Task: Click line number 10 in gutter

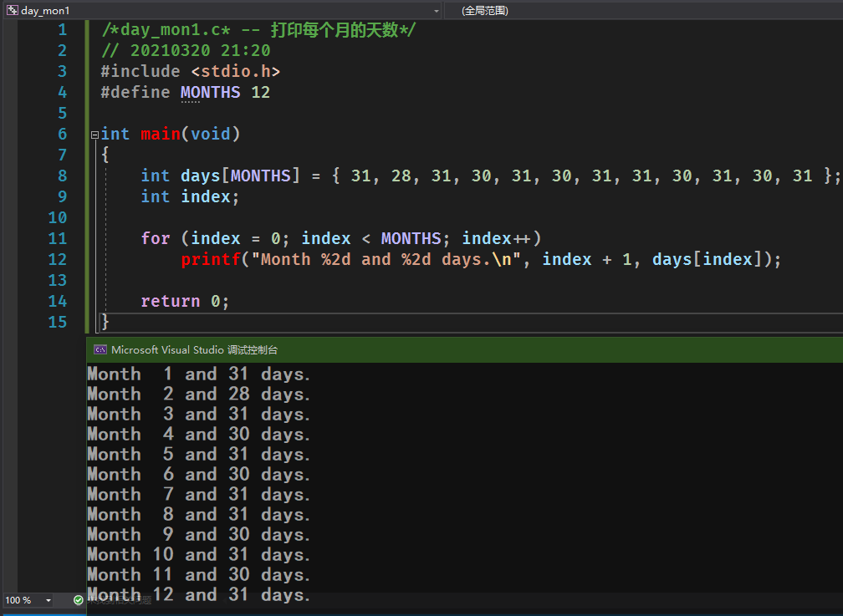Action: click(58, 217)
